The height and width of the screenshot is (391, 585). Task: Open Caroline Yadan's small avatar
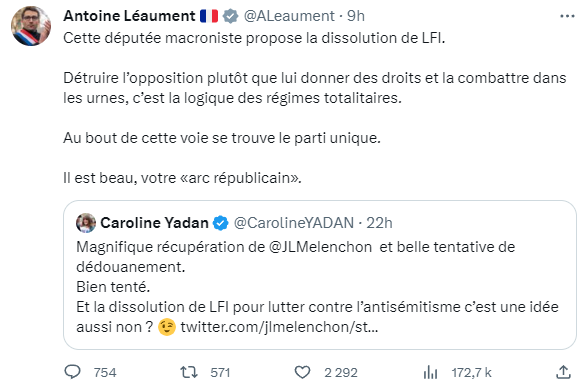(86, 223)
